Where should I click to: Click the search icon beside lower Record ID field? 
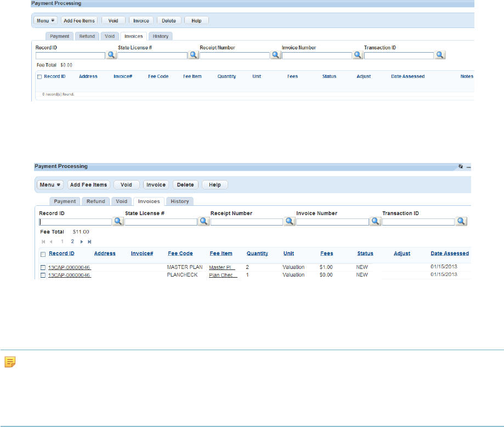(118, 221)
